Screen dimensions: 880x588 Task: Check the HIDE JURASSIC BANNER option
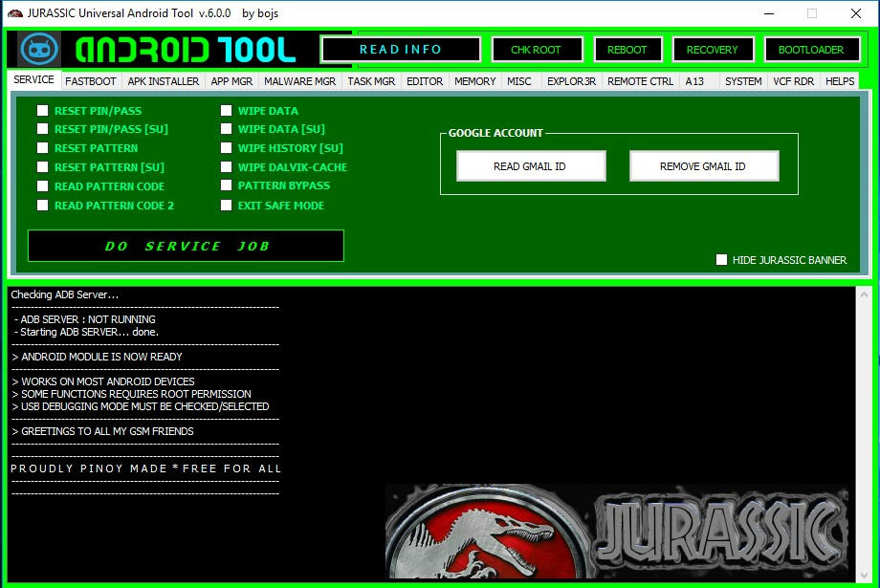[x=722, y=260]
